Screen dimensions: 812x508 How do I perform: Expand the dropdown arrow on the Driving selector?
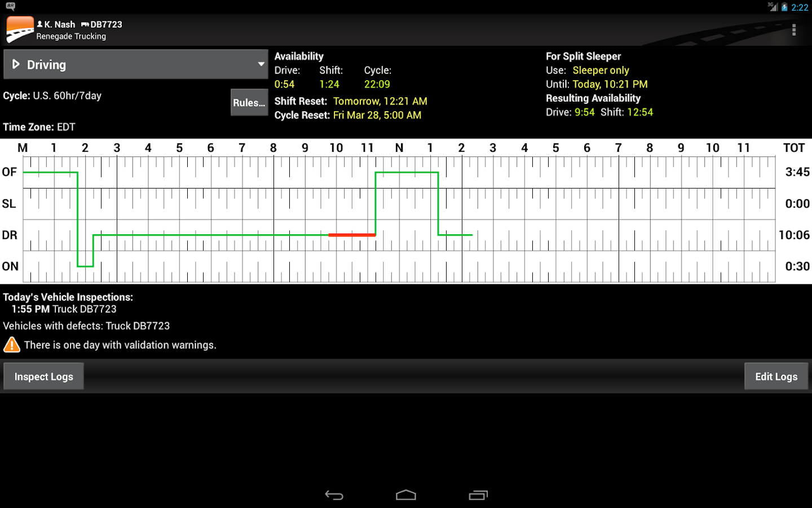pyautogui.click(x=261, y=64)
